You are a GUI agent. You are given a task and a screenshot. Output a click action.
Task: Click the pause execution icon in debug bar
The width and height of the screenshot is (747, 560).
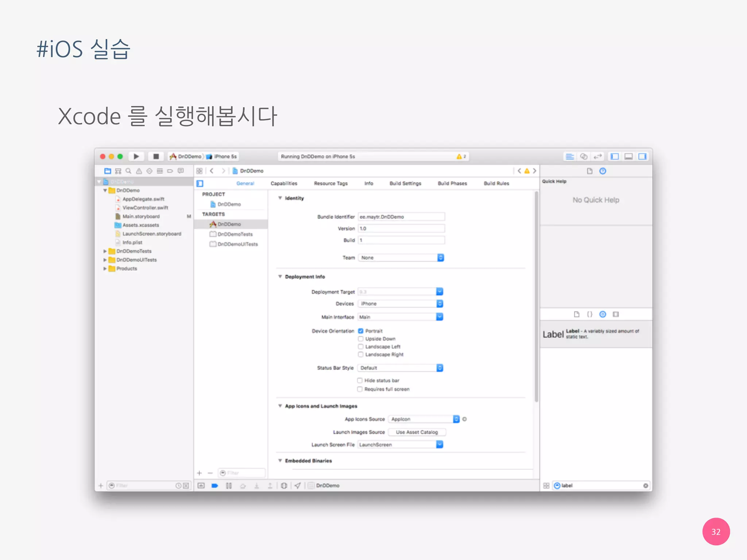[x=229, y=486]
